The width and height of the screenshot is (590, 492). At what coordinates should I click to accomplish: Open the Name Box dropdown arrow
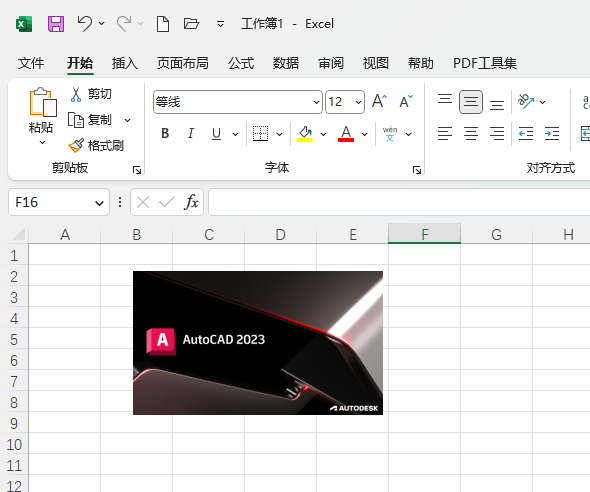[x=99, y=203]
